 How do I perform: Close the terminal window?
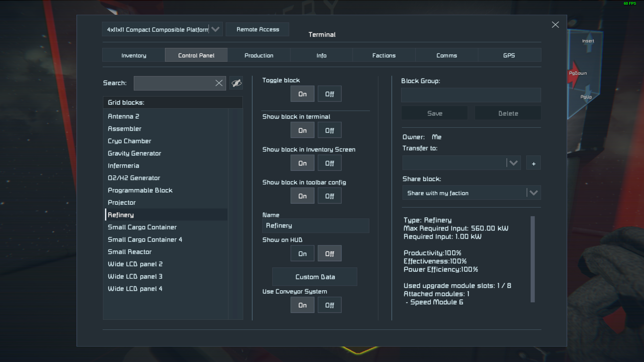point(555,25)
